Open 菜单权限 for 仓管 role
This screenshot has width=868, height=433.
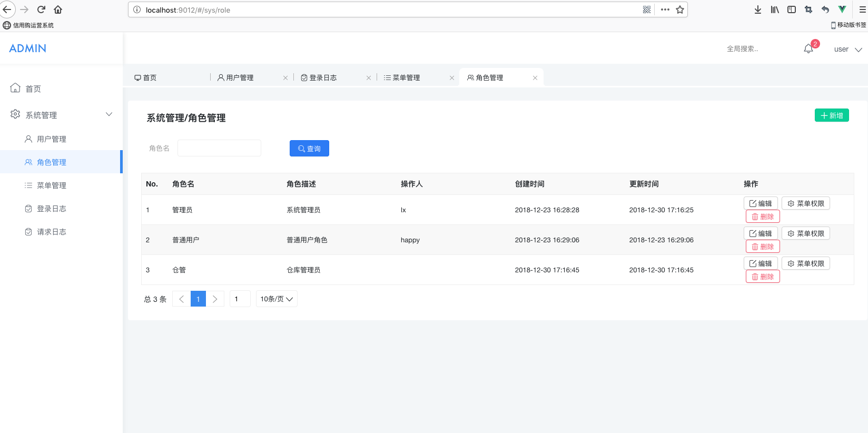click(x=806, y=263)
